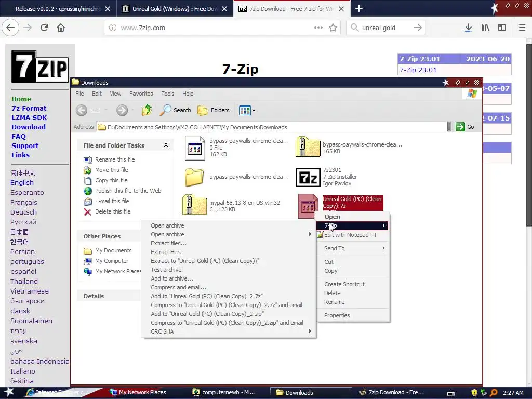This screenshot has height=399, width=532.
Task: Click Copy this file task
Action: click(111, 180)
